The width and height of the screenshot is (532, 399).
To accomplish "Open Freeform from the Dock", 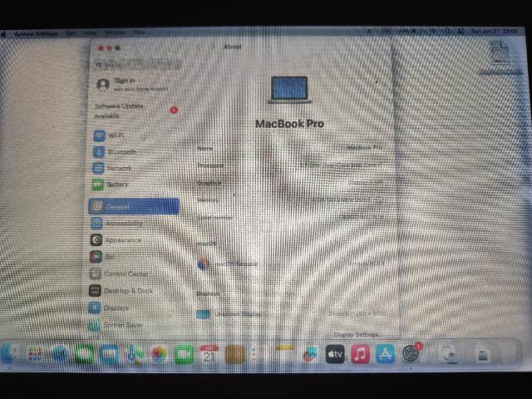I will tap(310, 355).
